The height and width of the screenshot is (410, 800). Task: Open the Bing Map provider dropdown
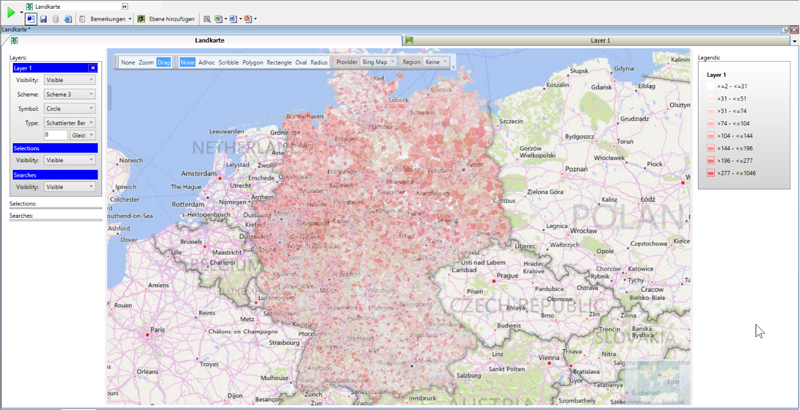378,62
